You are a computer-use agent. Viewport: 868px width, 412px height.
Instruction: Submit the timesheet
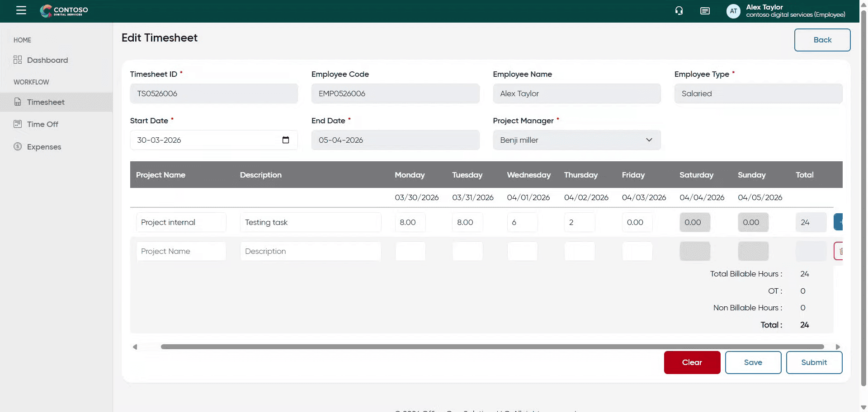click(814, 362)
